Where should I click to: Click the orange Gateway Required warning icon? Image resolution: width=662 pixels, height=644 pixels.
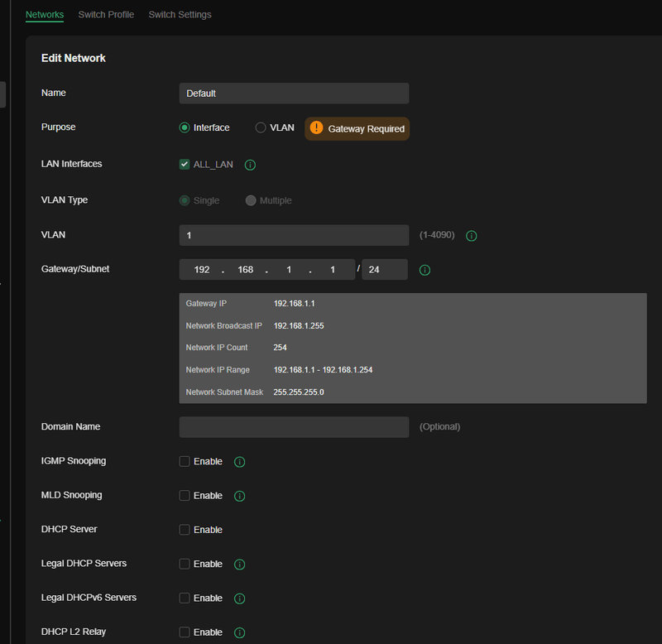tap(316, 128)
